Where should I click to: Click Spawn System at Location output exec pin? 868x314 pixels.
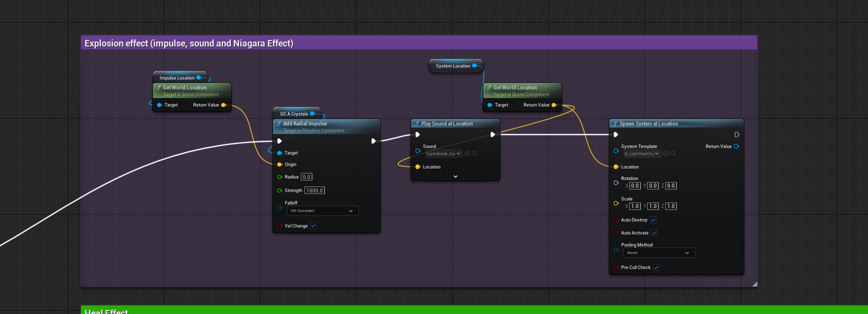tap(737, 134)
